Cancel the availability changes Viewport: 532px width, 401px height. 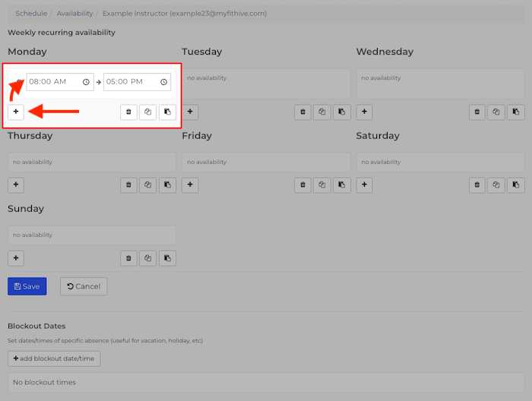pos(84,286)
